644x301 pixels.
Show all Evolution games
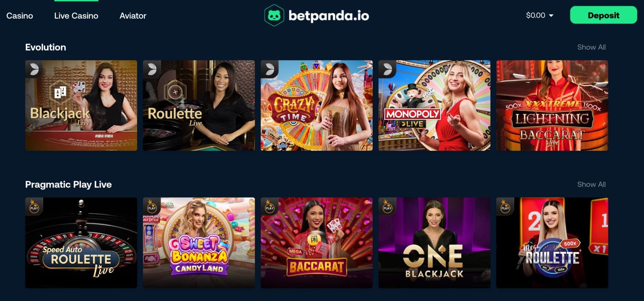(591, 47)
